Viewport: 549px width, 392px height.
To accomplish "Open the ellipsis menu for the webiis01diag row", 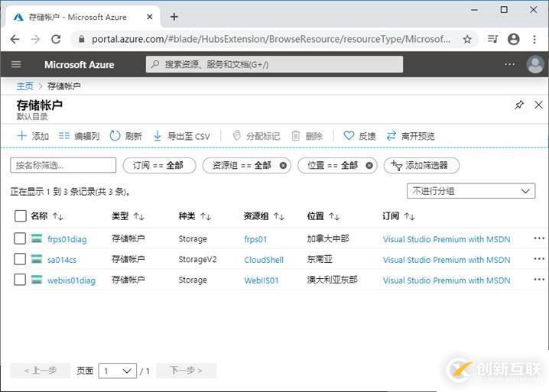I will coord(539,280).
